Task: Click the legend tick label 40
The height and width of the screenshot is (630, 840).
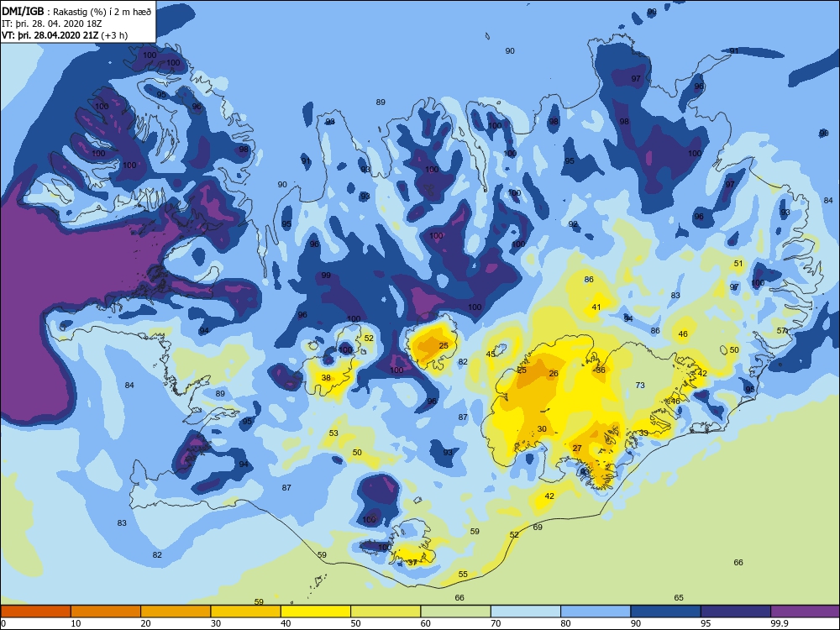Action: [286, 623]
